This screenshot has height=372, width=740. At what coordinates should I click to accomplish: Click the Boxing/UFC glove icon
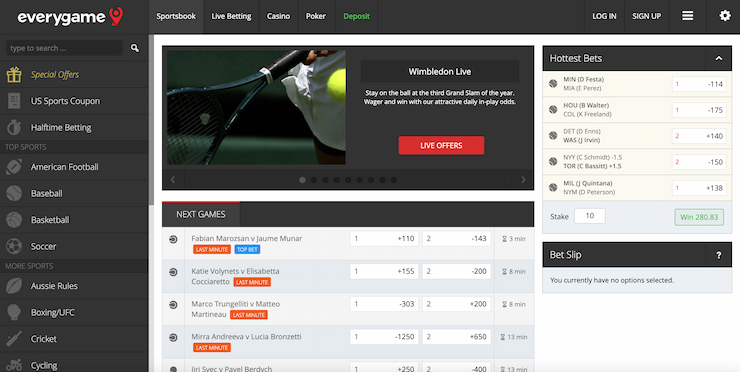(x=14, y=312)
